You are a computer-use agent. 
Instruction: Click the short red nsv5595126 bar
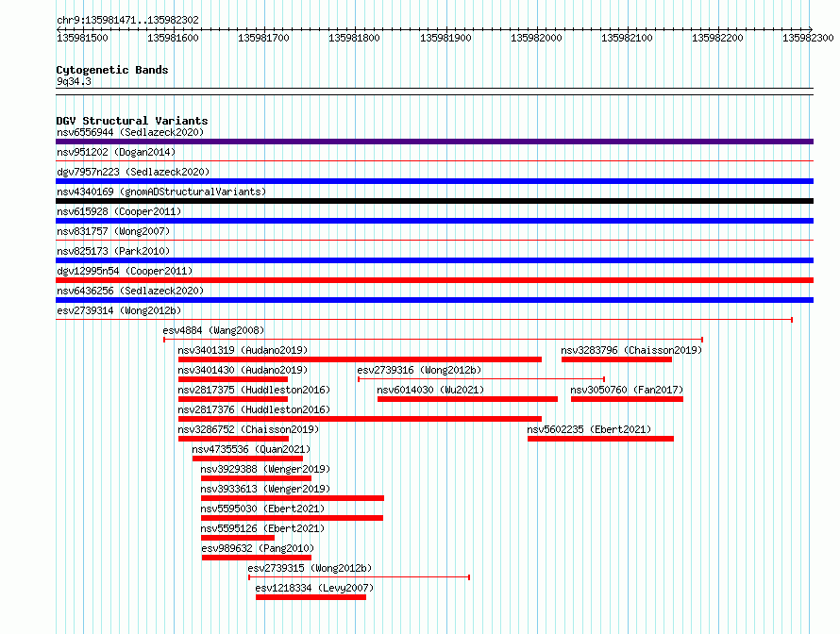(x=238, y=538)
